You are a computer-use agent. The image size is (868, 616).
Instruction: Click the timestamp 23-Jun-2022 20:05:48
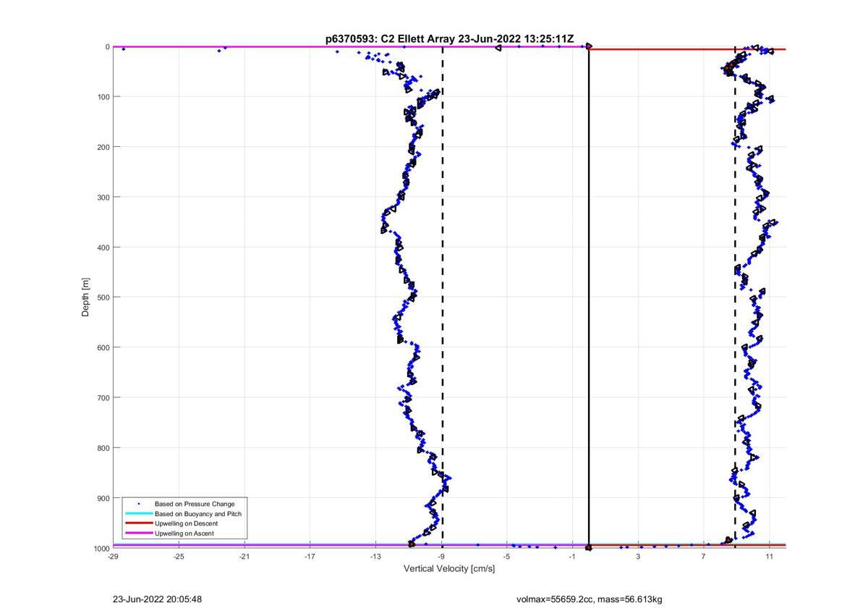[x=157, y=599]
